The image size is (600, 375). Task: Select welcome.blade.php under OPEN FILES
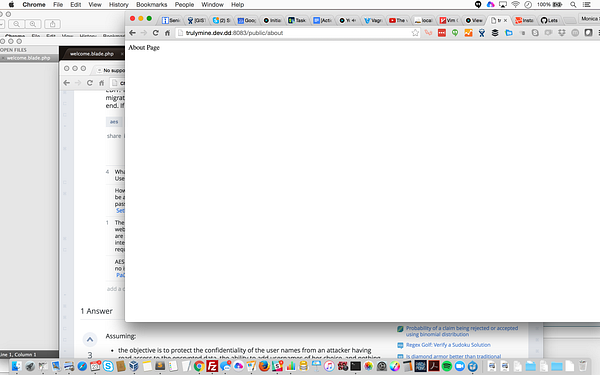(28, 58)
